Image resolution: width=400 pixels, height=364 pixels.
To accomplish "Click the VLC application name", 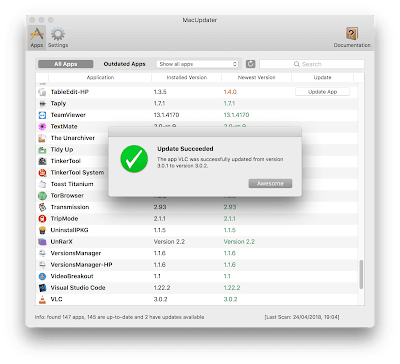I will [x=56, y=299].
